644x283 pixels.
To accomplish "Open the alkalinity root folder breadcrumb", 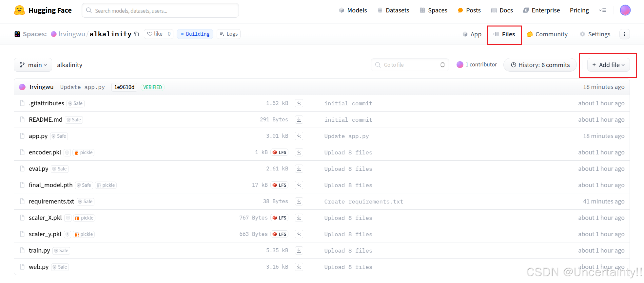I will coord(69,65).
